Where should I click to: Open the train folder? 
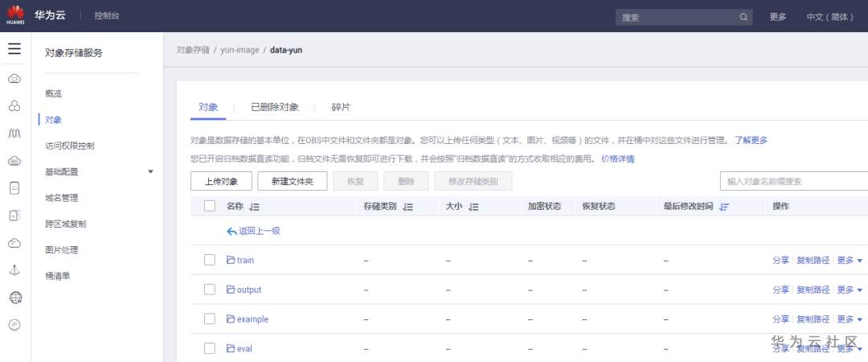coord(245,260)
